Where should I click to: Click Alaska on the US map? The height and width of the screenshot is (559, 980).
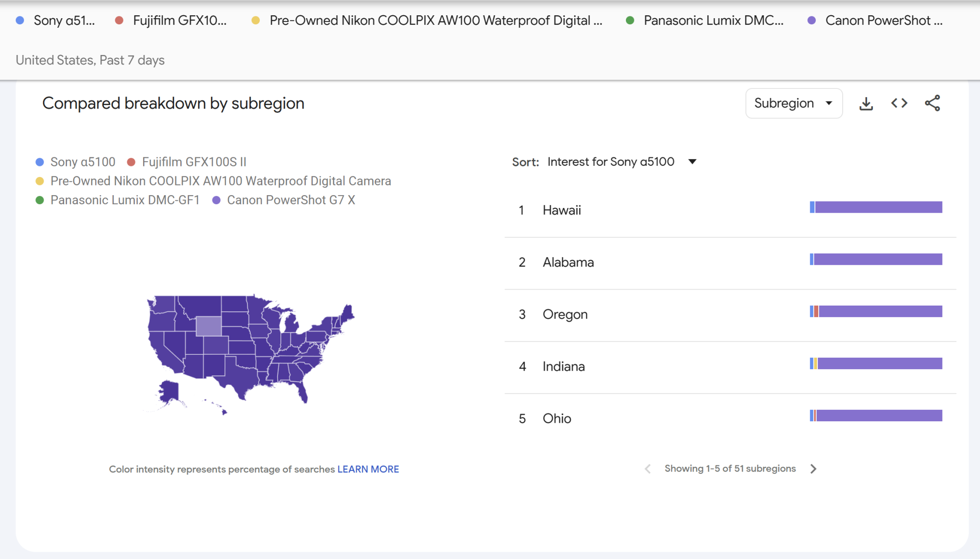(168, 391)
